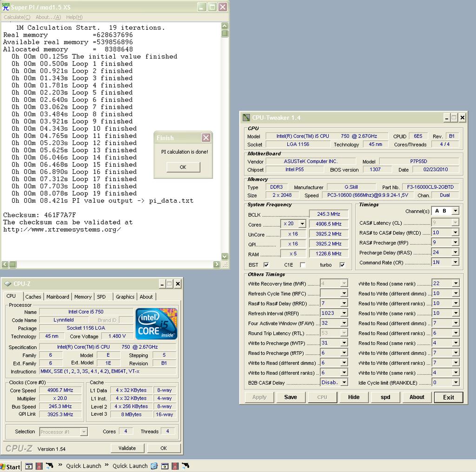Screen dimensions: 476x472
Task: Click the CPU button at the bottom of CPU-Tweaker
Action: (x=322, y=397)
